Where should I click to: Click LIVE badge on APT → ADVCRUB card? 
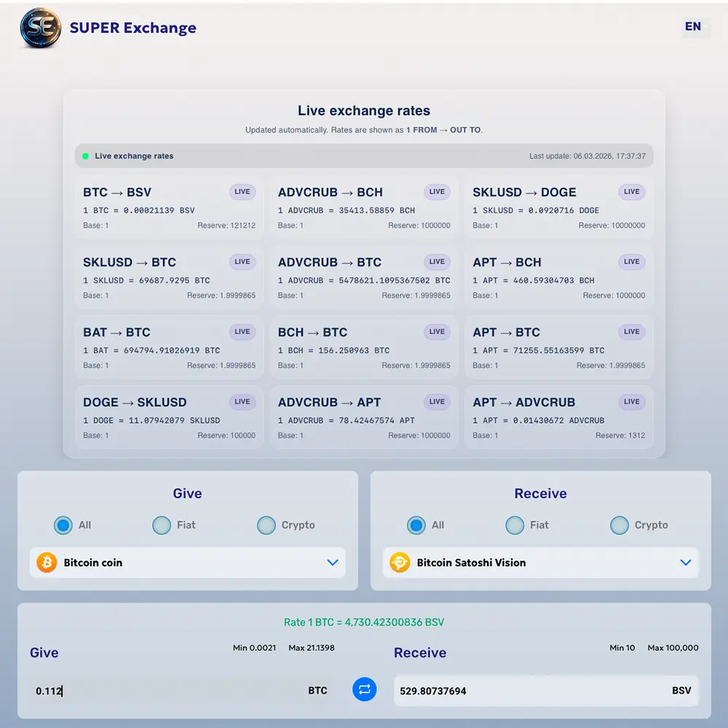coord(631,402)
